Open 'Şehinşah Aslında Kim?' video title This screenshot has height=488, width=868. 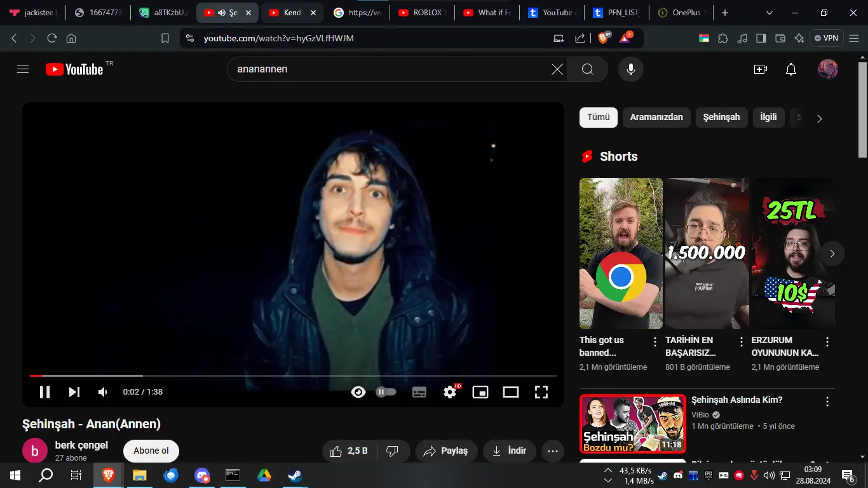coord(736,400)
